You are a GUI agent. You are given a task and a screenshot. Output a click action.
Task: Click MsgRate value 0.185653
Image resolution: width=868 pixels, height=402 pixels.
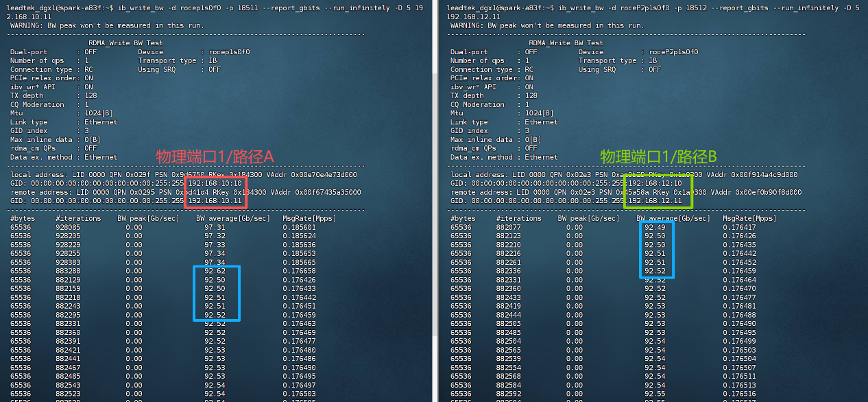300,253
